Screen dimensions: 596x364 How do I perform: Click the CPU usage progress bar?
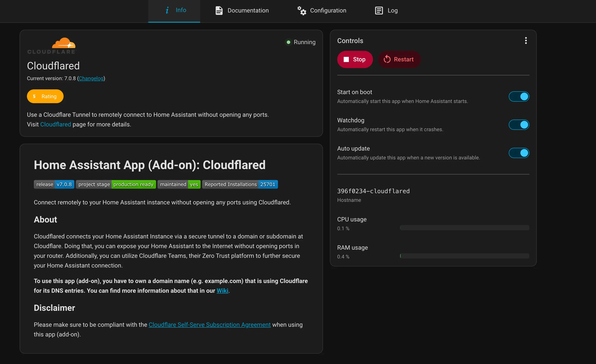tap(464, 228)
